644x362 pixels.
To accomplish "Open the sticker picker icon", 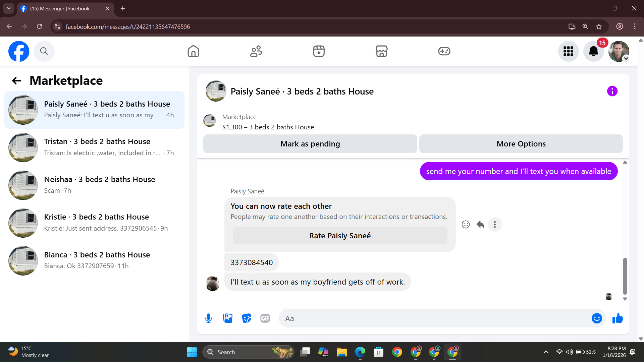I will pos(247,318).
